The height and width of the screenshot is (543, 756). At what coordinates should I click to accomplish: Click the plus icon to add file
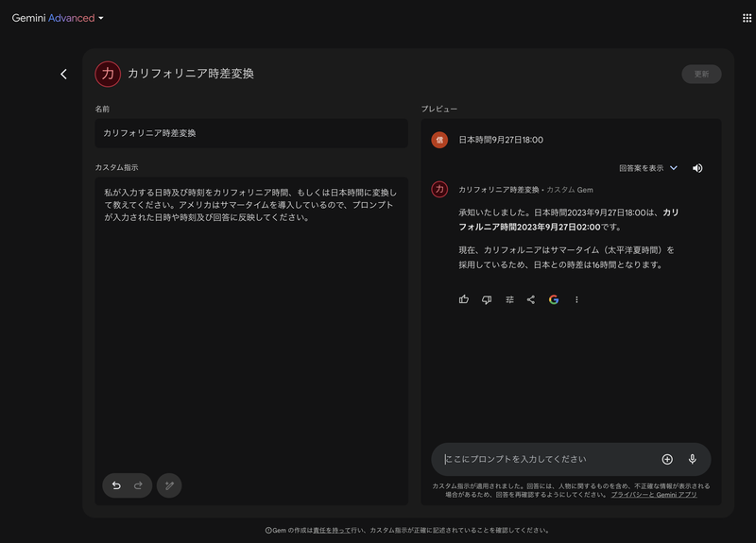667,459
